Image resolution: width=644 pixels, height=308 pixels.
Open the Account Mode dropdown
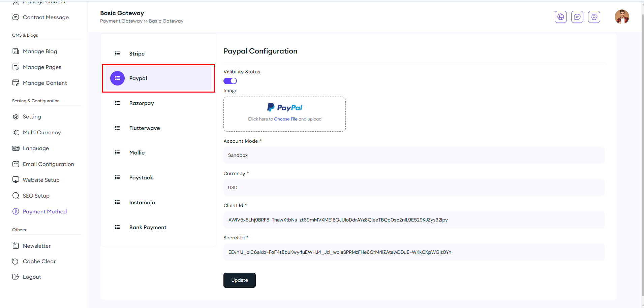tap(413, 155)
